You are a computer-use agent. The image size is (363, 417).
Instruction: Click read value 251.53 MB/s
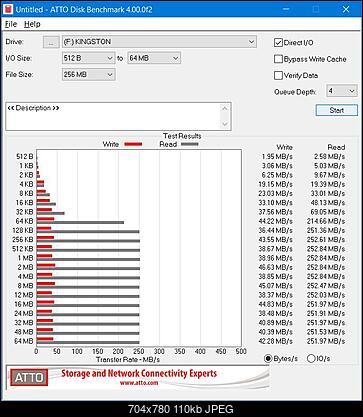(326, 332)
